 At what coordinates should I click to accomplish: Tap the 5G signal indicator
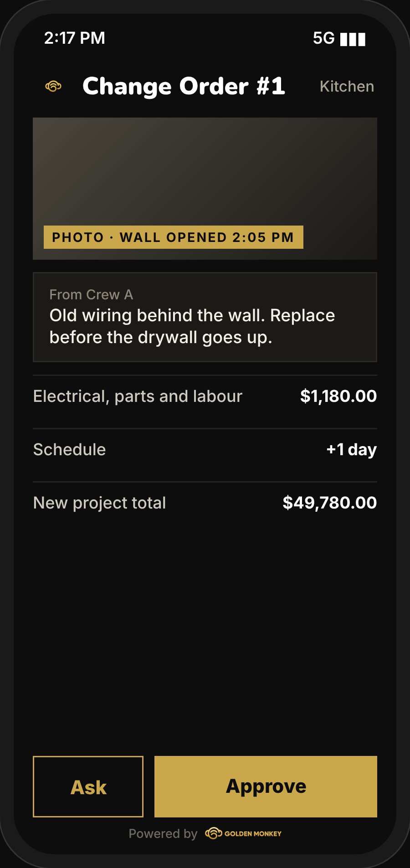(x=324, y=38)
